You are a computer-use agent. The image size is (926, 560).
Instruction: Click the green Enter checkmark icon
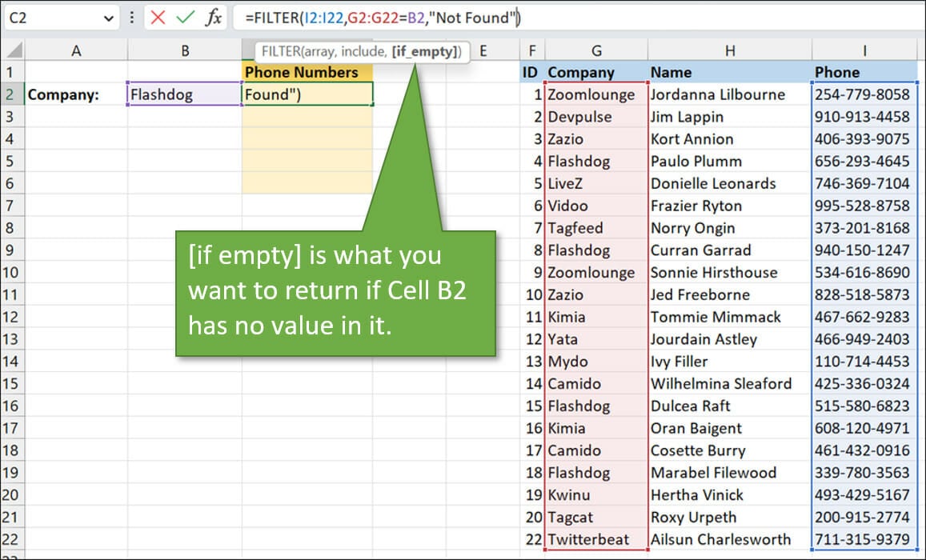click(x=186, y=18)
